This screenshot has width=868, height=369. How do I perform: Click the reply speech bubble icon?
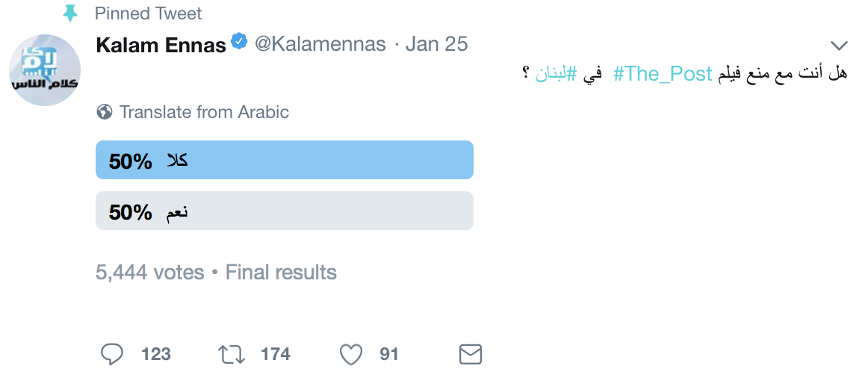click(x=111, y=353)
